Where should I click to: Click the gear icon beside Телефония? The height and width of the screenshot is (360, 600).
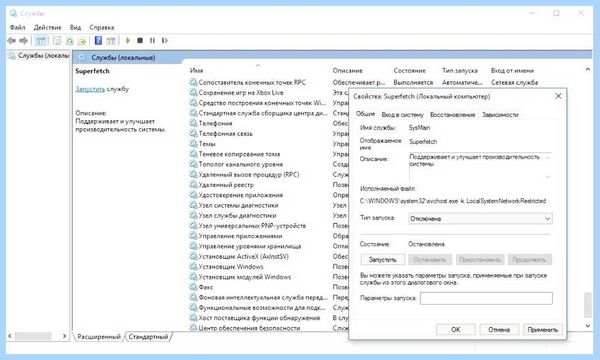[193, 123]
